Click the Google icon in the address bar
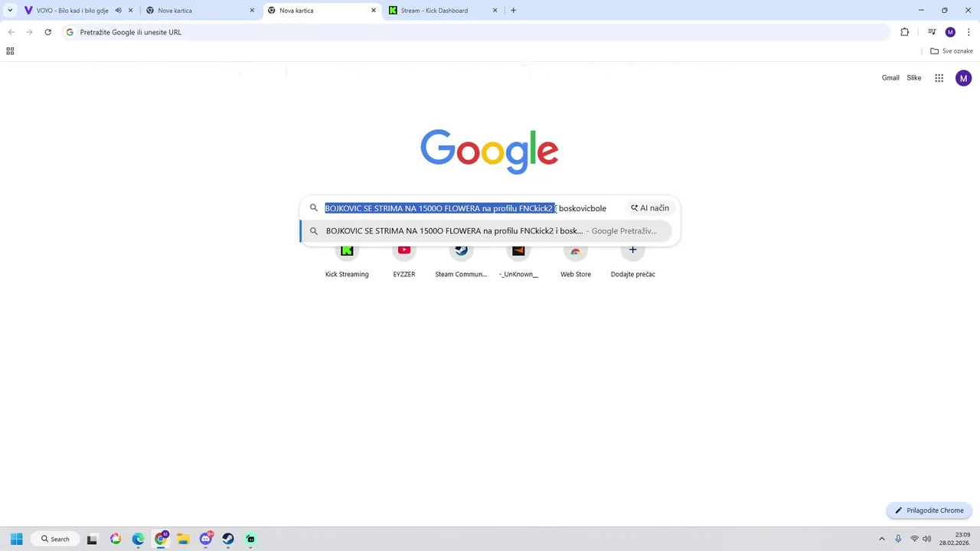This screenshot has height=551, width=980. coord(70,32)
